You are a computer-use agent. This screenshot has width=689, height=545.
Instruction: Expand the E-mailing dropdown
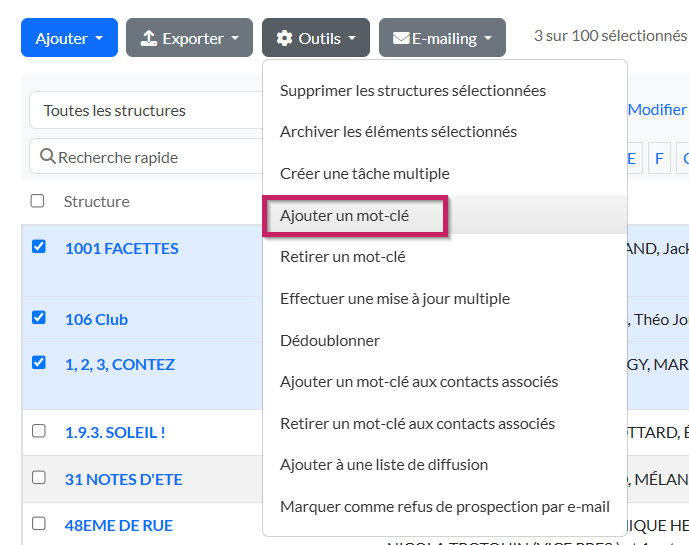(442, 38)
